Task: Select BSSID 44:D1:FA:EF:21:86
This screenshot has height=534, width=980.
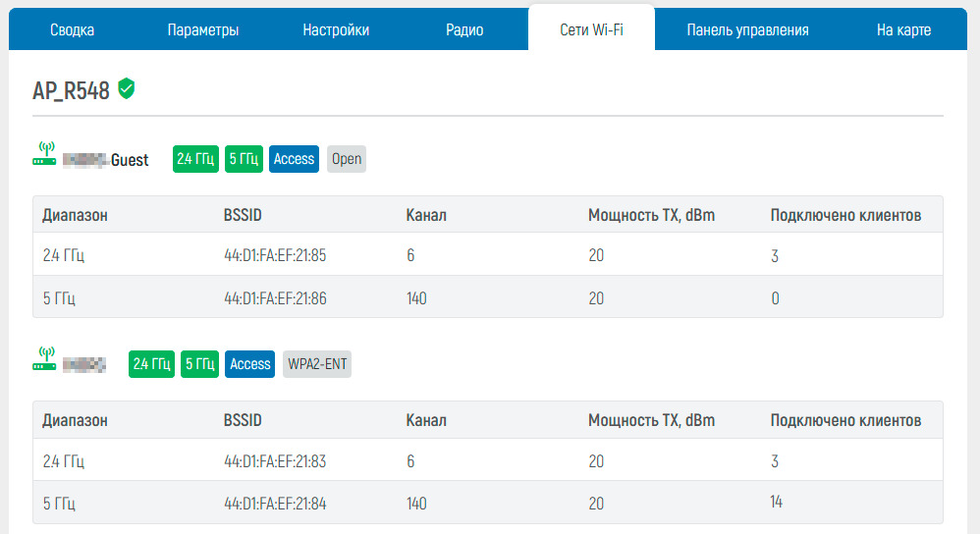Action: click(x=275, y=297)
